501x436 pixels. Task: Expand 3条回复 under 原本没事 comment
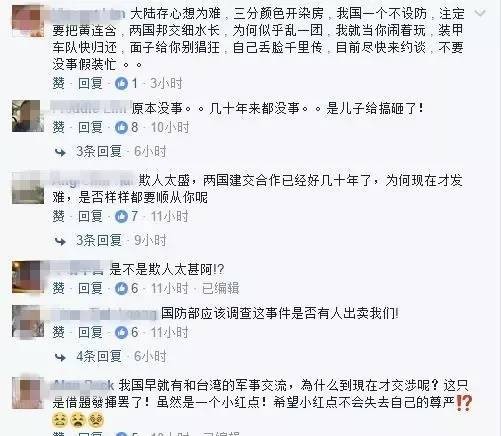click(99, 152)
